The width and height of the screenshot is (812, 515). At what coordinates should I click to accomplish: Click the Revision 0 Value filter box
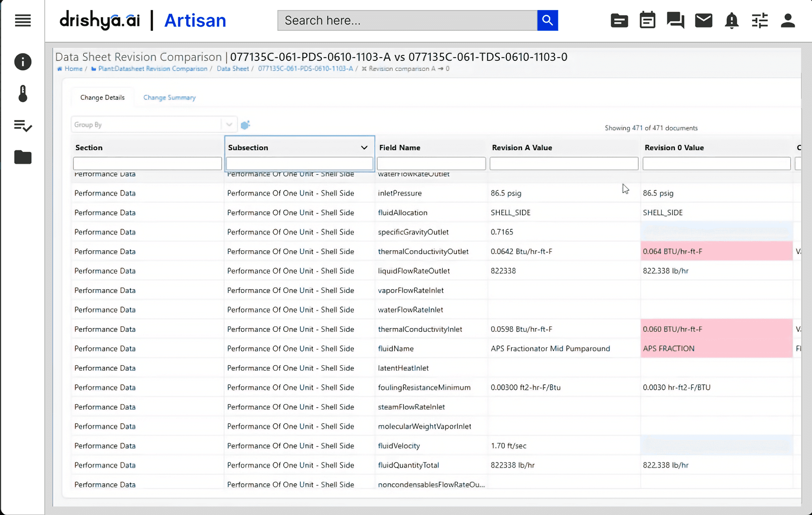[x=717, y=164]
